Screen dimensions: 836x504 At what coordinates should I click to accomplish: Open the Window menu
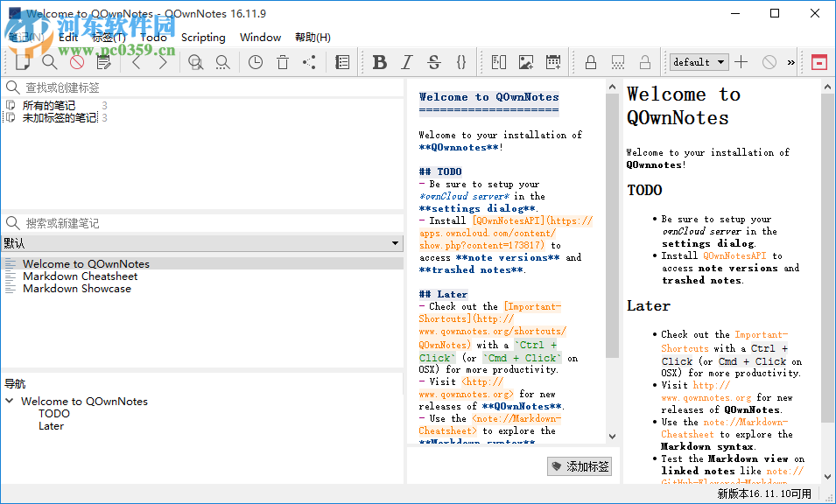(260, 38)
